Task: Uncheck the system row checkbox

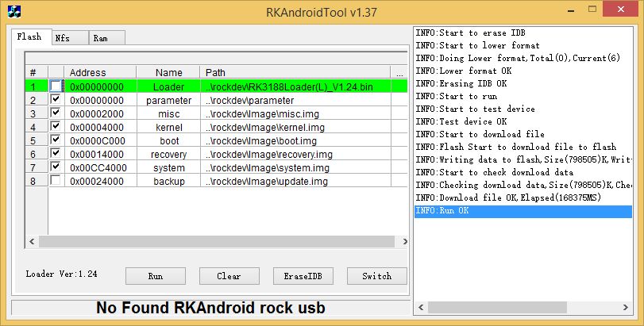Action: 56,167
